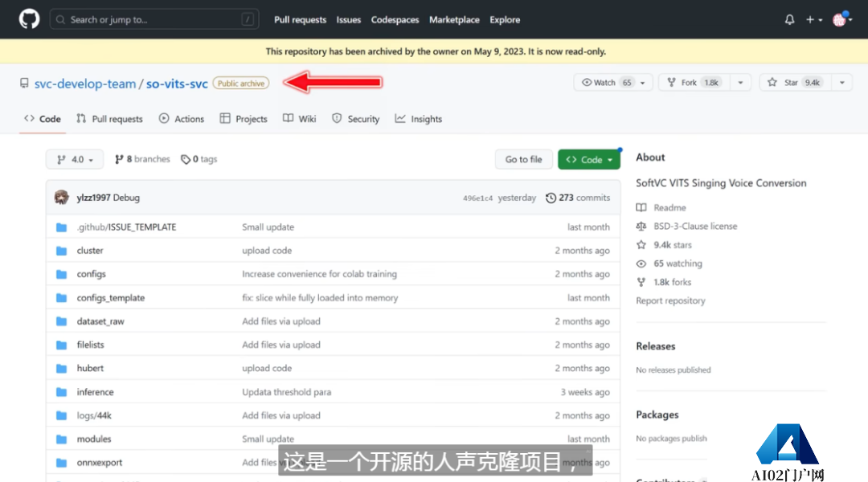Open the BSD-3-Clause license link
Image resolution: width=868 pixels, height=482 pixels.
[x=695, y=226]
